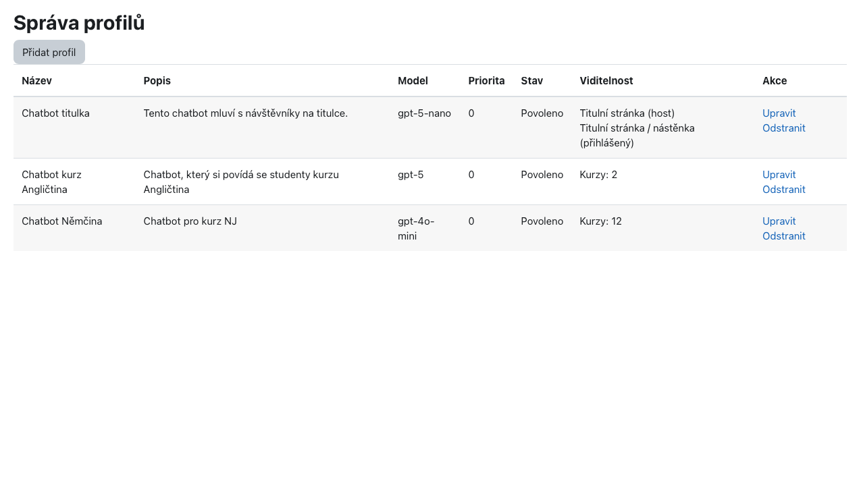Click Upravit for Chatbot Němčina
Viewport: 861px width, 504px height.
click(779, 221)
